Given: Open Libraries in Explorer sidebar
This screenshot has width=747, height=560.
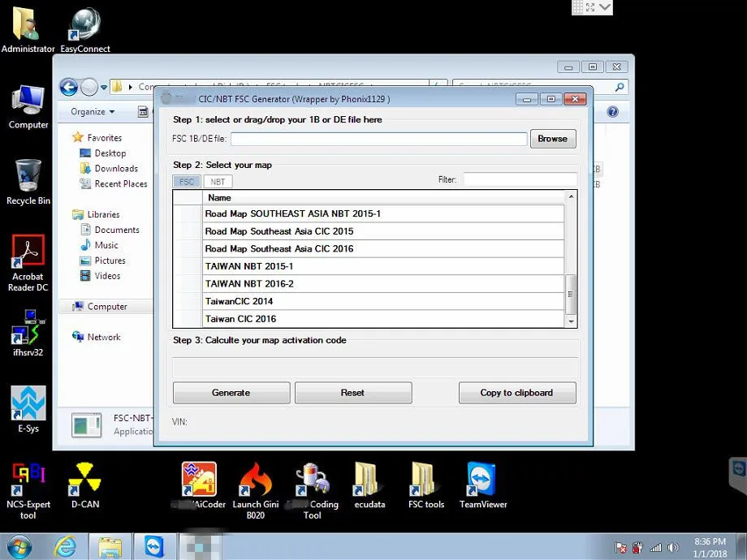Looking at the screenshot, I should (96, 214).
